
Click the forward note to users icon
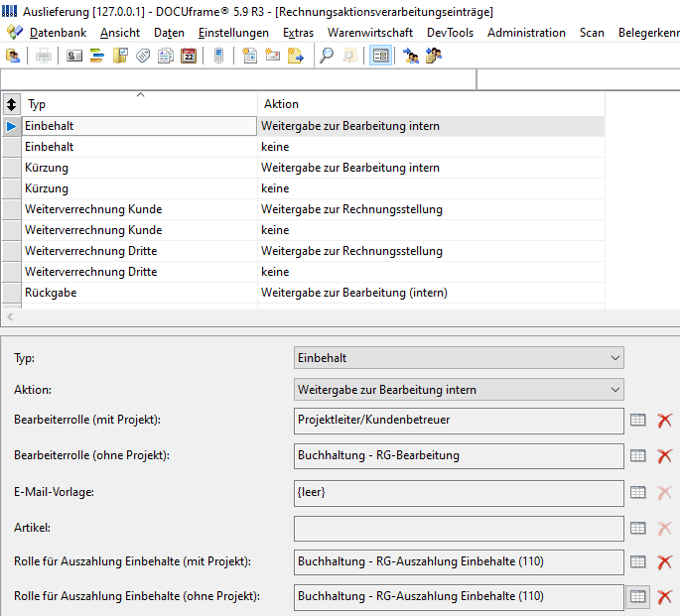click(x=434, y=56)
